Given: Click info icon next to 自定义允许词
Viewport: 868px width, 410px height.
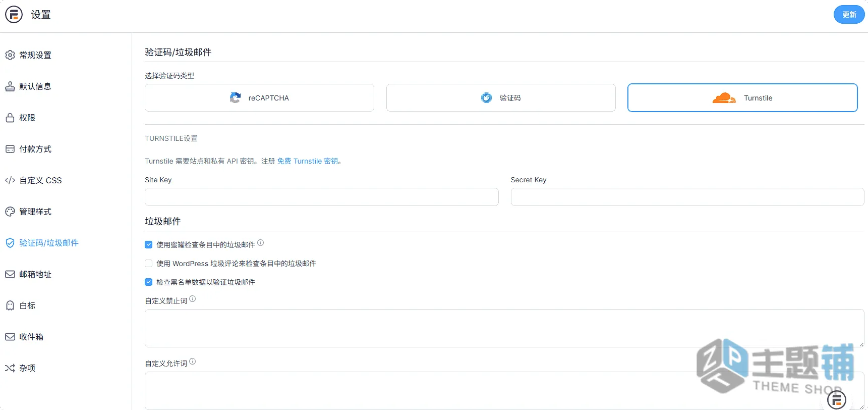Looking at the screenshot, I should click(x=193, y=362).
